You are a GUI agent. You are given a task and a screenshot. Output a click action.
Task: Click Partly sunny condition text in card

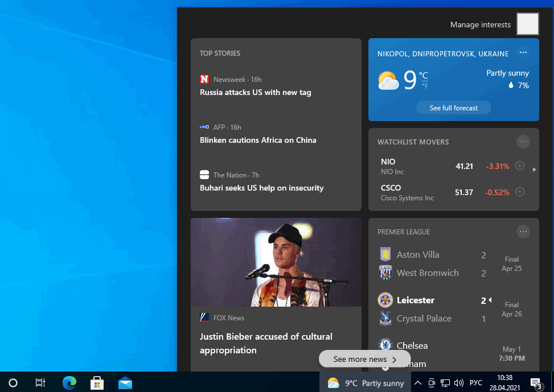tap(507, 73)
